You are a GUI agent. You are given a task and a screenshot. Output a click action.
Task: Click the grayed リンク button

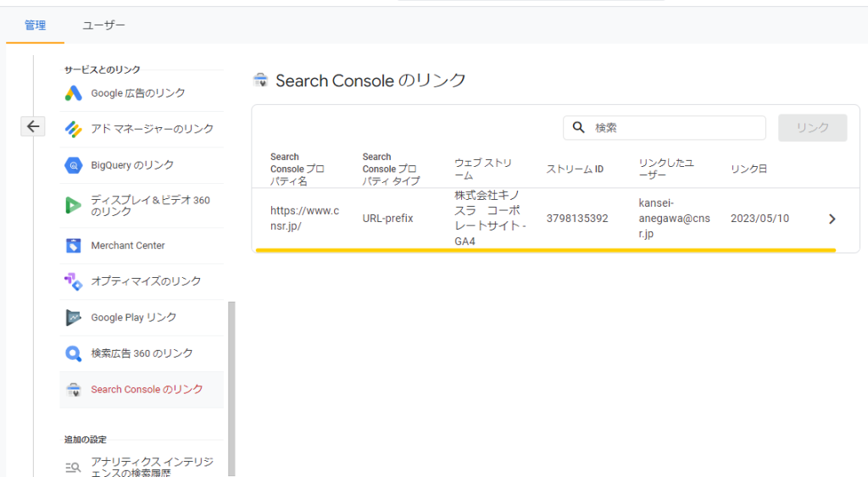coord(813,128)
